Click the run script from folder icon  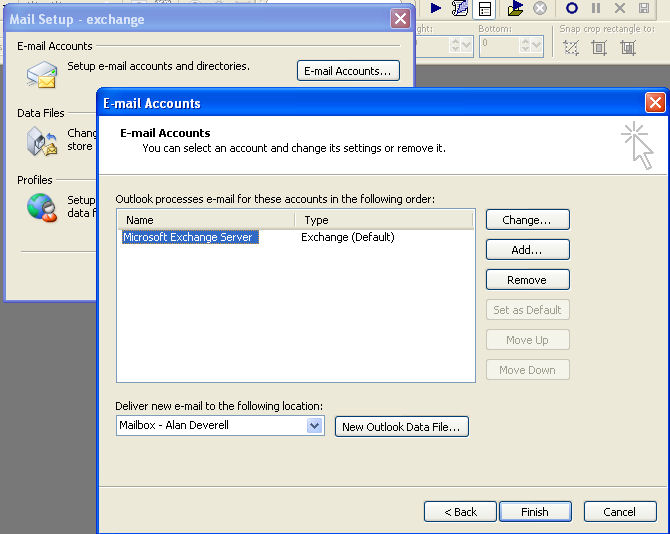click(515, 8)
